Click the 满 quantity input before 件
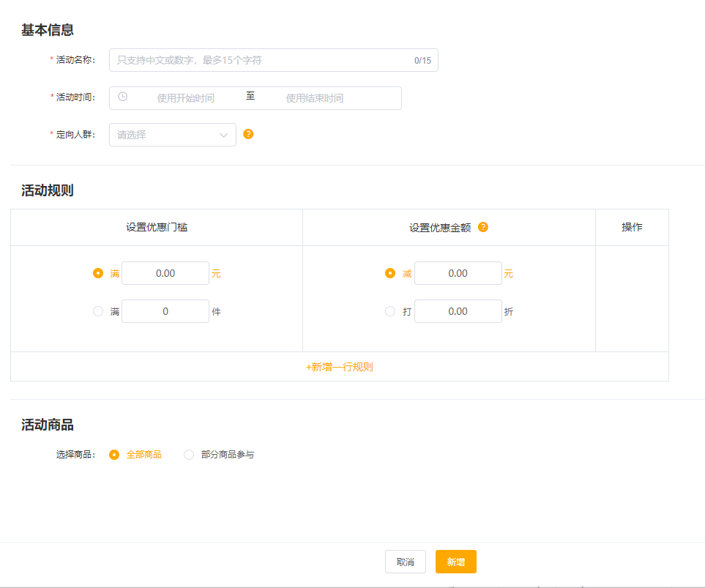 (x=165, y=311)
